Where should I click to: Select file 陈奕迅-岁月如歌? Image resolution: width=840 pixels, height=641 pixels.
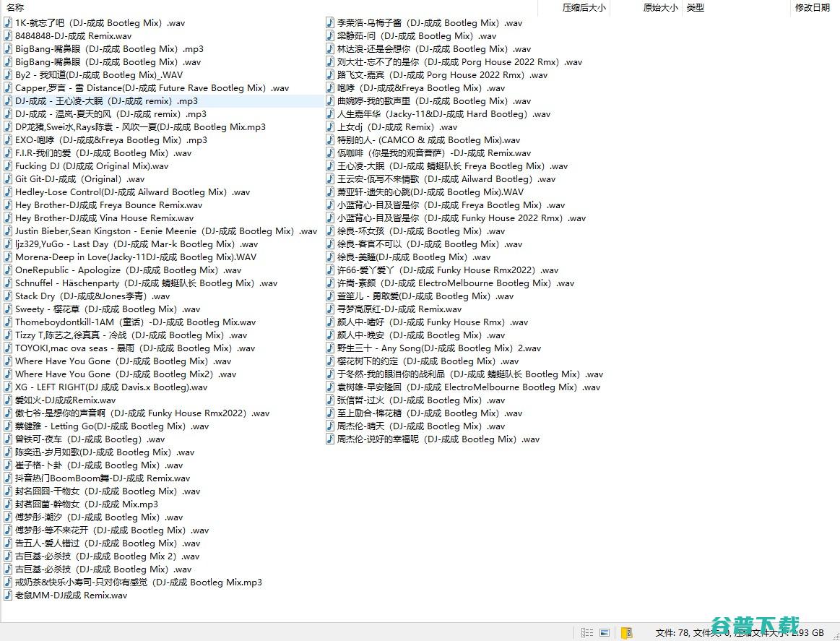tap(105, 452)
